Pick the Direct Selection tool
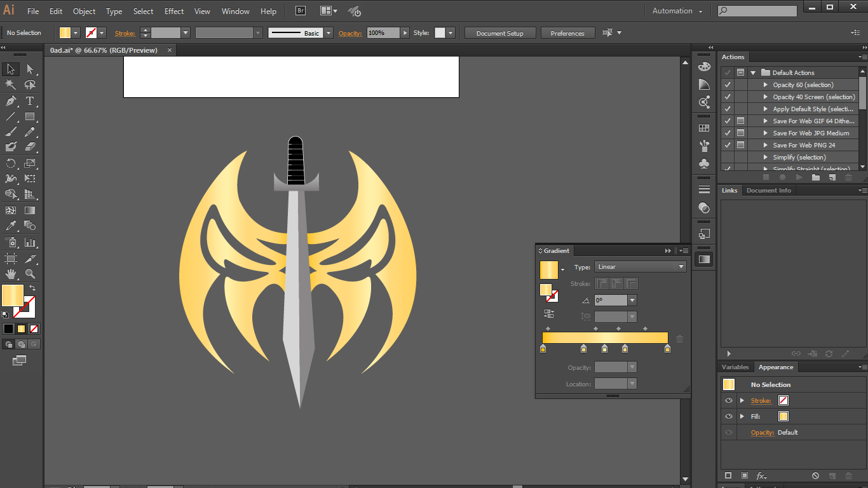 point(30,69)
